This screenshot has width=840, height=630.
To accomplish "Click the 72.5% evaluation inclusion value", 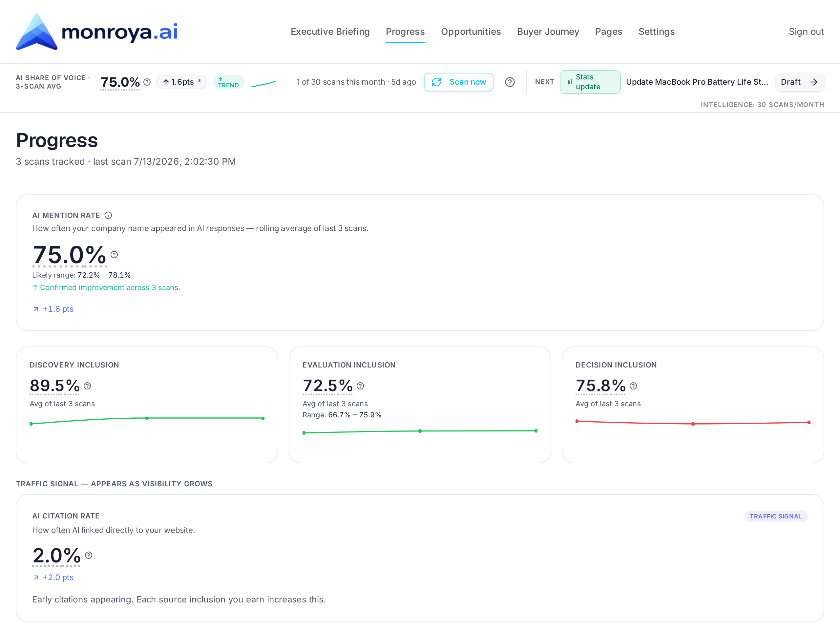I will [x=328, y=386].
